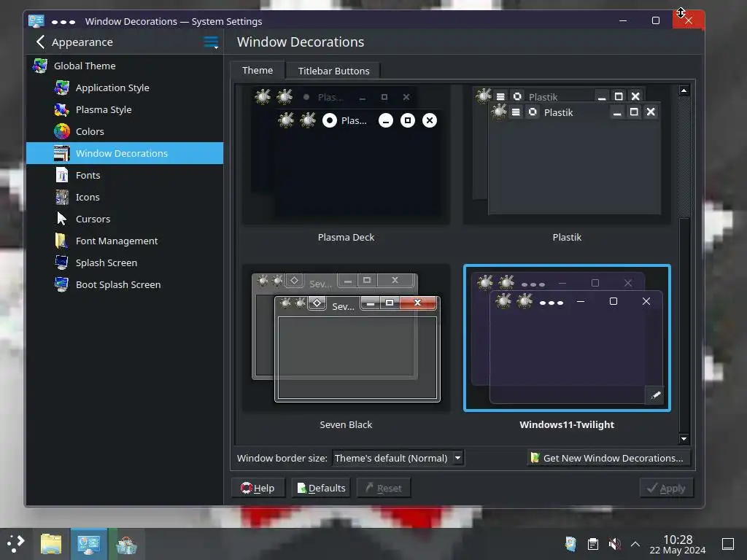This screenshot has height=560, width=747.
Task: Click the muted volume tray icon
Action: [614, 544]
